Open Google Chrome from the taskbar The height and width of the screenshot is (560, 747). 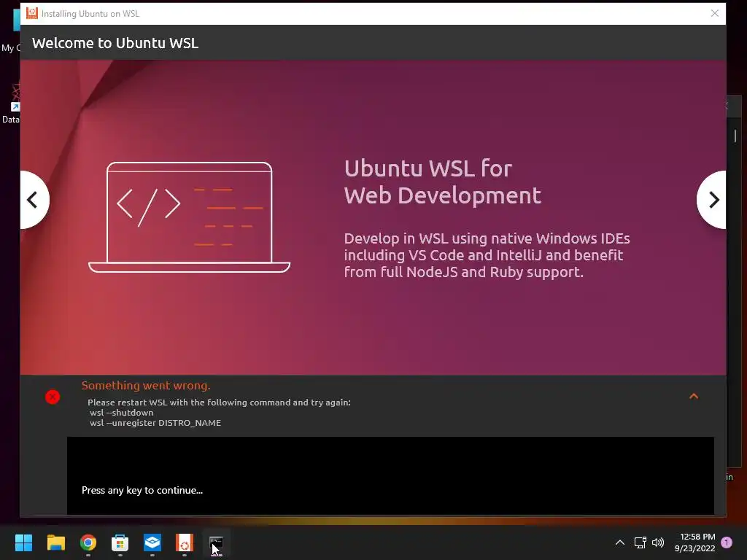tap(88, 542)
